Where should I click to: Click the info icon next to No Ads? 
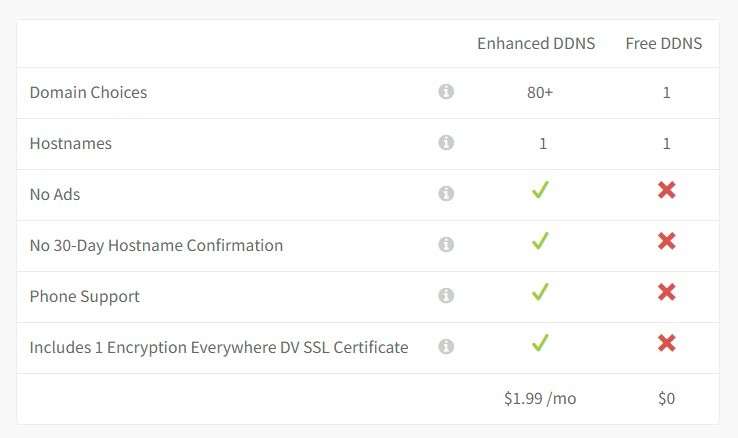click(x=446, y=193)
